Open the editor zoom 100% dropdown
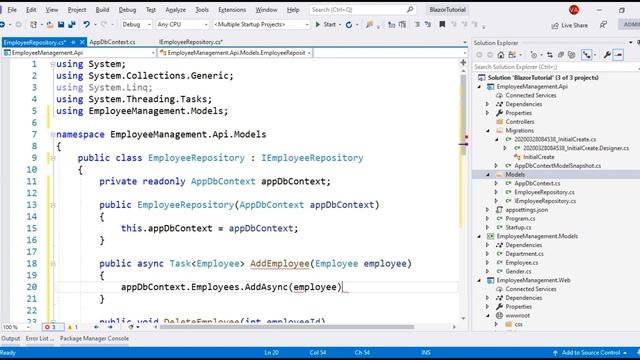The height and width of the screenshot is (360, 640). (x=16, y=327)
